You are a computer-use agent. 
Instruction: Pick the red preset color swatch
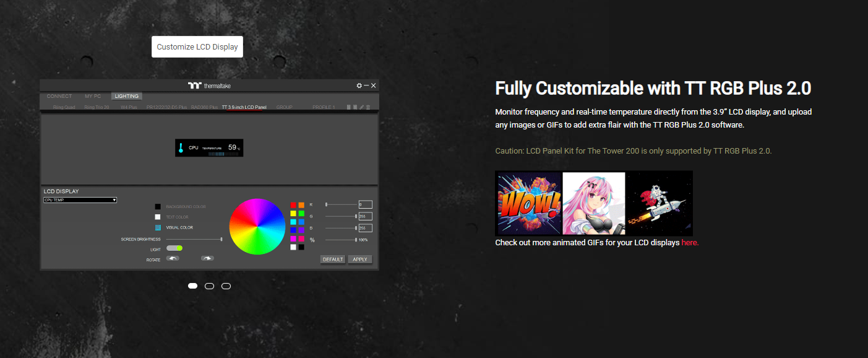click(x=293, y=205)
